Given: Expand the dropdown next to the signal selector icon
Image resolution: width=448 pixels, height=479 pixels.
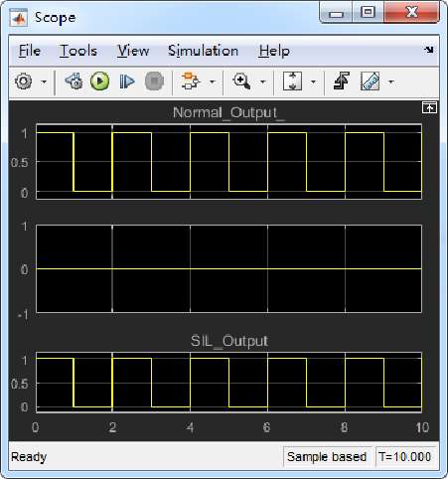Looking at the screenshot, I should coord(213,81).
